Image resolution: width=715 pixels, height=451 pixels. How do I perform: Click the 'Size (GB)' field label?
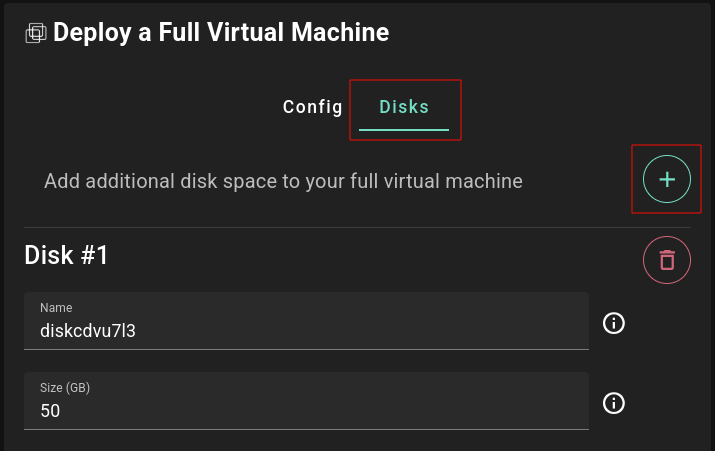pyautogui.click(x=65, y=388)
